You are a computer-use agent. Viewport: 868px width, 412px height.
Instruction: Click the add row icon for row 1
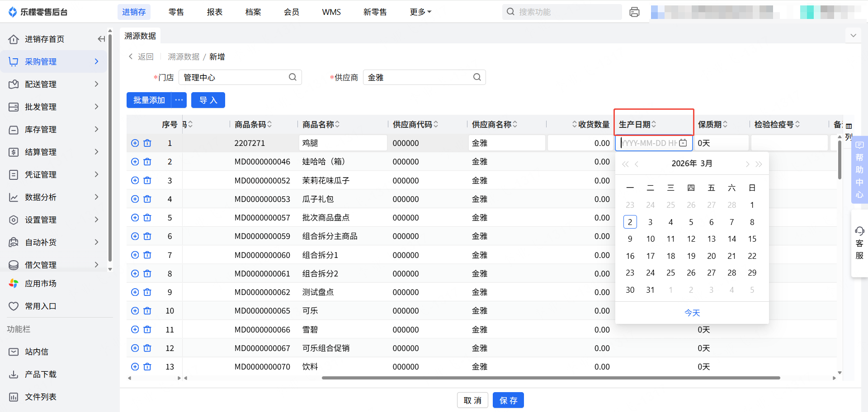coord(135,143)
